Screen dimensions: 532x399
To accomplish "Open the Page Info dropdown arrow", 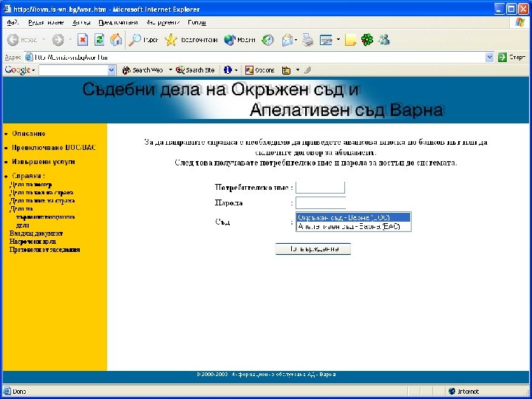I will click(236, 70).
